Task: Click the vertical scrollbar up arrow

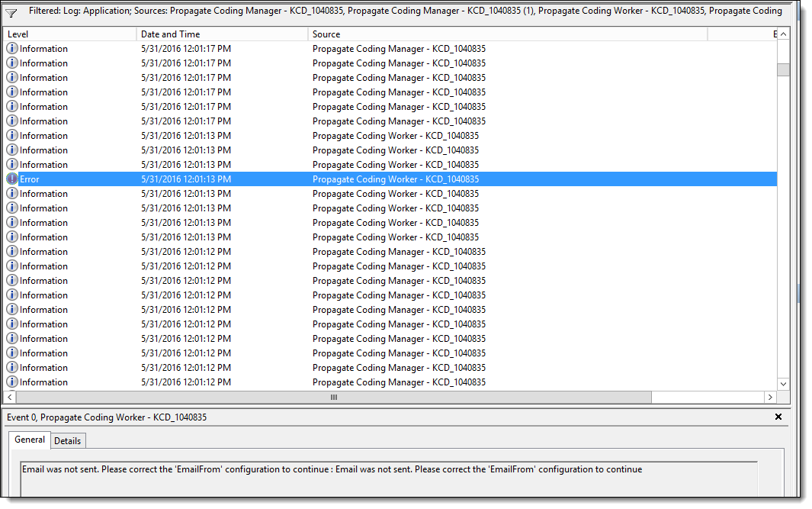Action: (784, 34)
